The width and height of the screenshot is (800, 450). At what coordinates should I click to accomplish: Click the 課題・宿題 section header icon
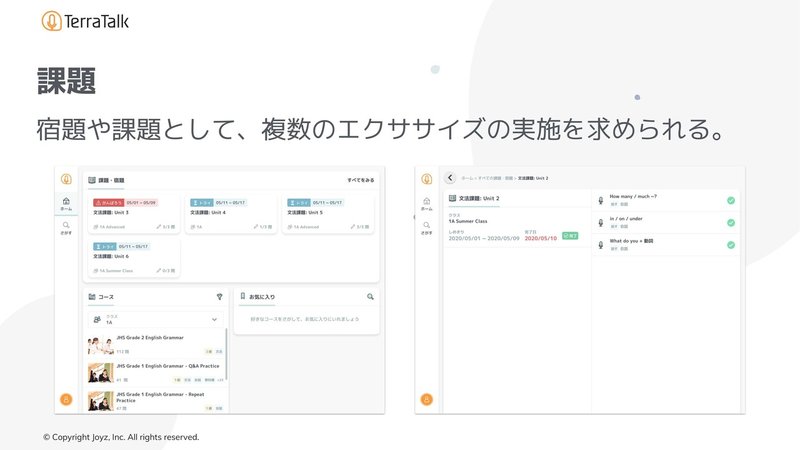point(92,180)
